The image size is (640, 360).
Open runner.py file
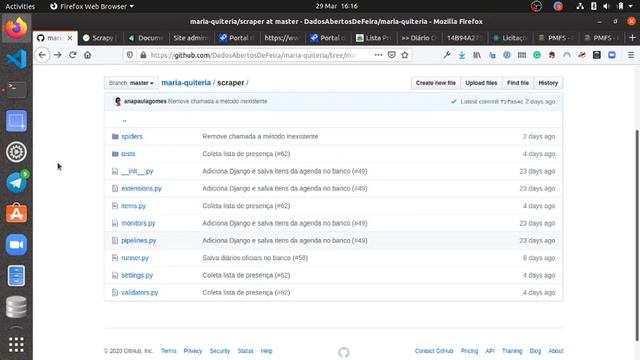[x=135, y=258]
